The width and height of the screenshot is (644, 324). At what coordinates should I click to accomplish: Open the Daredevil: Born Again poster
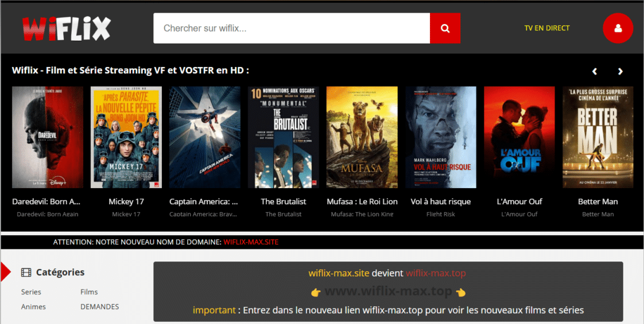point(48,137)
